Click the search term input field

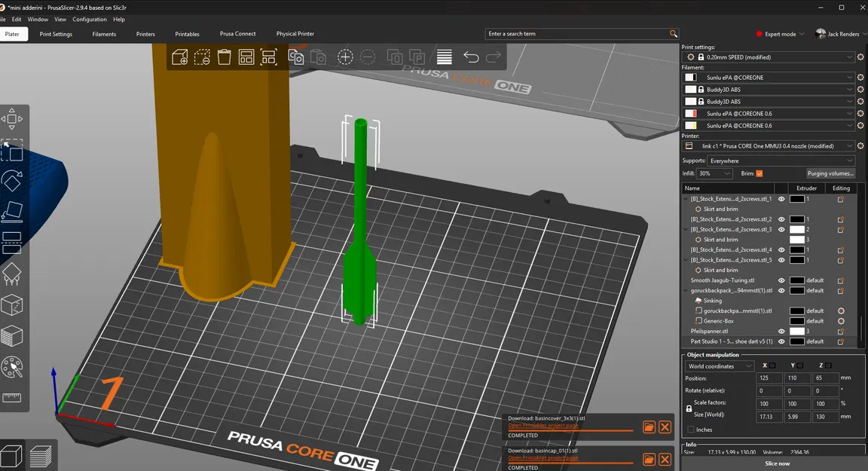pyautogui.click(x=576, y=34)
